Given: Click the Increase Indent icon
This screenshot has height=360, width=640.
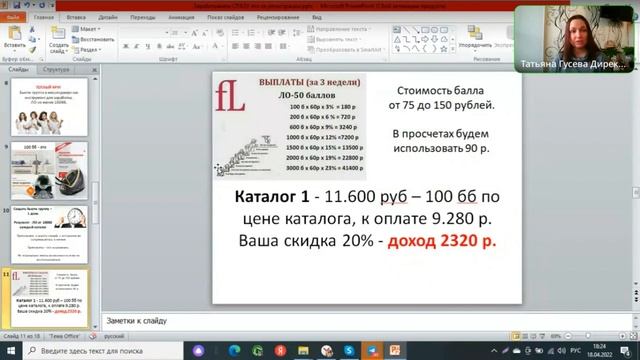Looking at the screenshot, I should 282,33.
